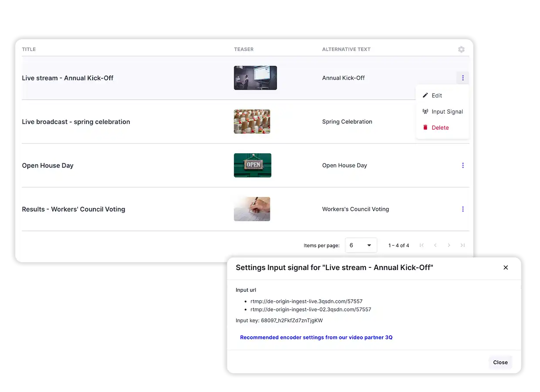Screen dimensions: 540x392
Task: Click the Workers' Council Voting teaser thumbnail
Action: pyautogui.click(x=252, y=209)
